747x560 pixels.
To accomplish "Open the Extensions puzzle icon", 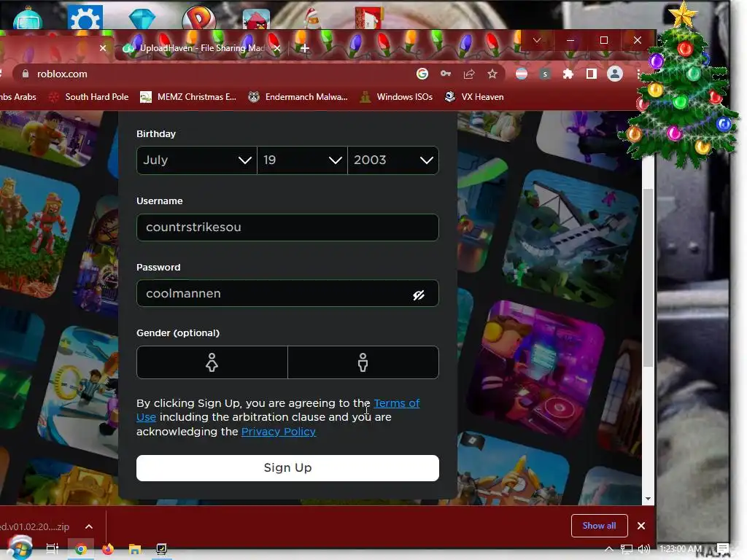I will click(x=568, y=74).
